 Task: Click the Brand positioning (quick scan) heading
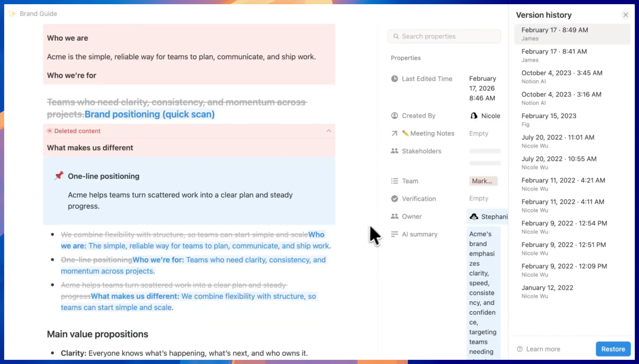tap(150, 114)
